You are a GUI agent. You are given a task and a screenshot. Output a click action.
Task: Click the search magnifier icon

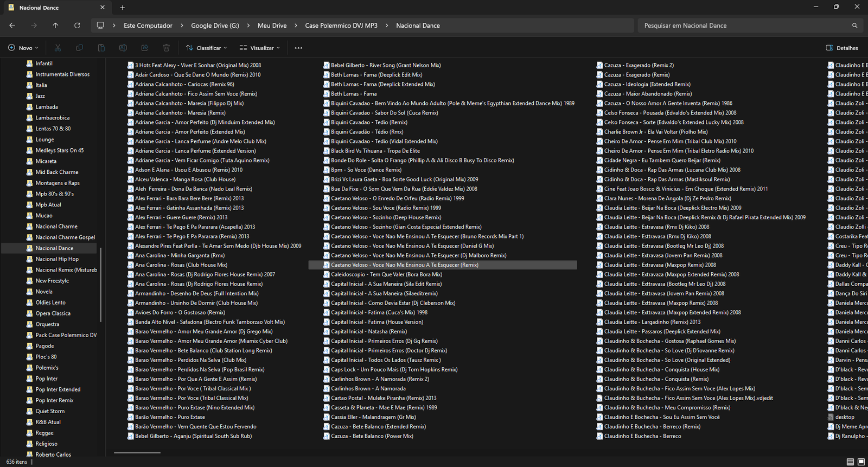[x=854, y=26]
